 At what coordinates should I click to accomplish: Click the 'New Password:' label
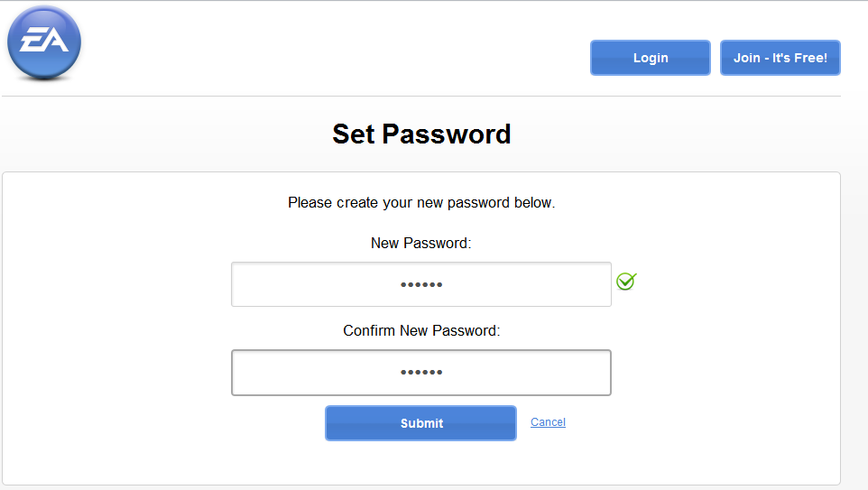click(x=421, y=243)
